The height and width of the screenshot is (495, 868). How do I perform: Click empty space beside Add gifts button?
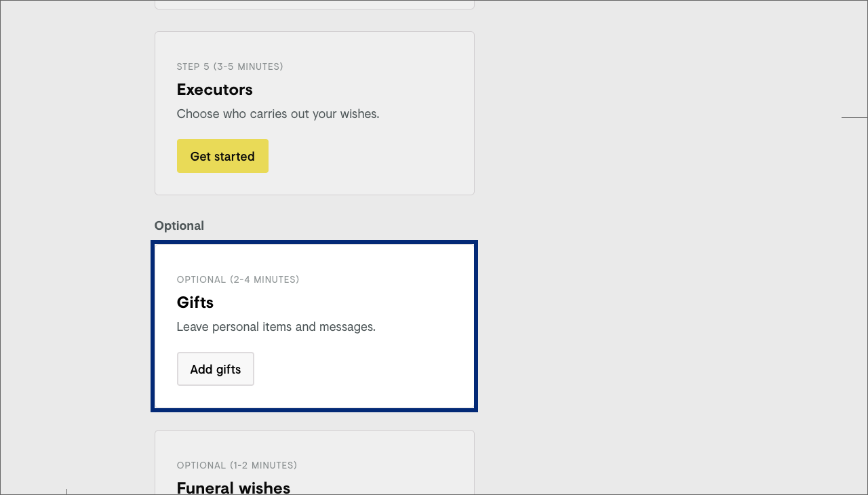(353, 370)
